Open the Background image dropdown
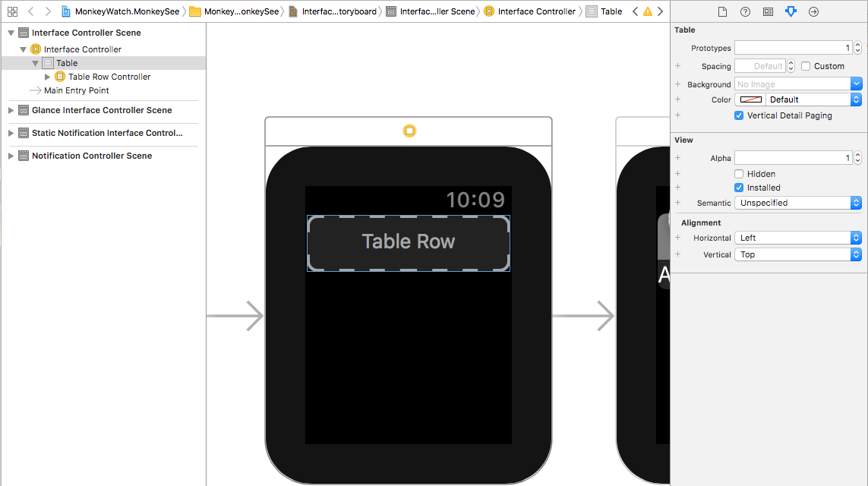Screen dimensions: 868x486 pyautogui.click(x=856, y=84)
